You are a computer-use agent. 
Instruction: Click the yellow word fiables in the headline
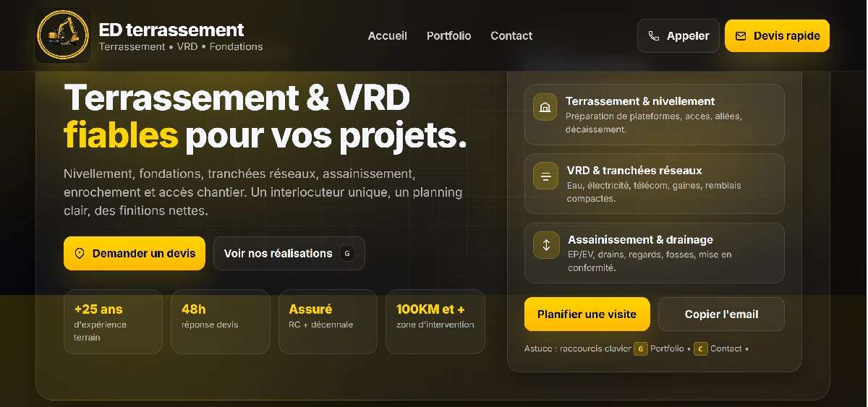pos(121,134)
